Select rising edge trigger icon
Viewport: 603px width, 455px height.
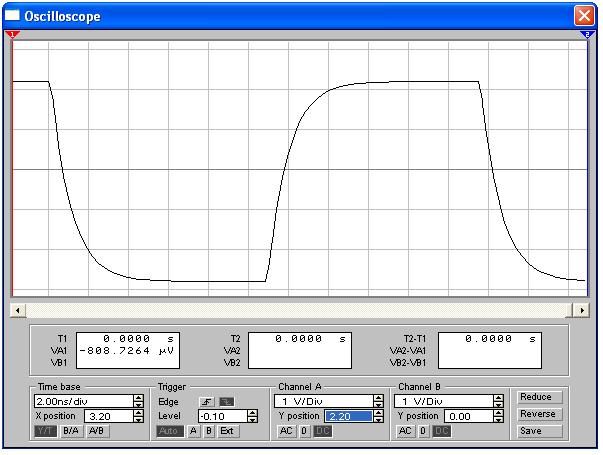[208, 401]
